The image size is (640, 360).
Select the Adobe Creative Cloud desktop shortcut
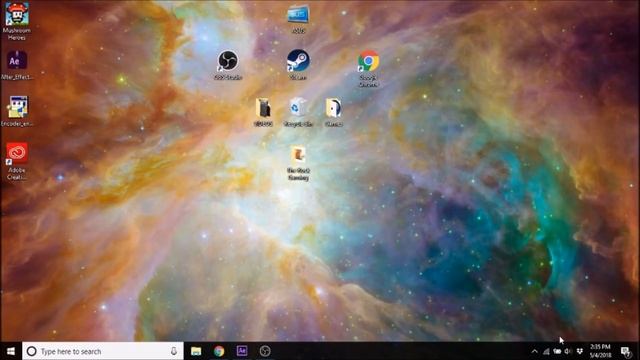17,161
